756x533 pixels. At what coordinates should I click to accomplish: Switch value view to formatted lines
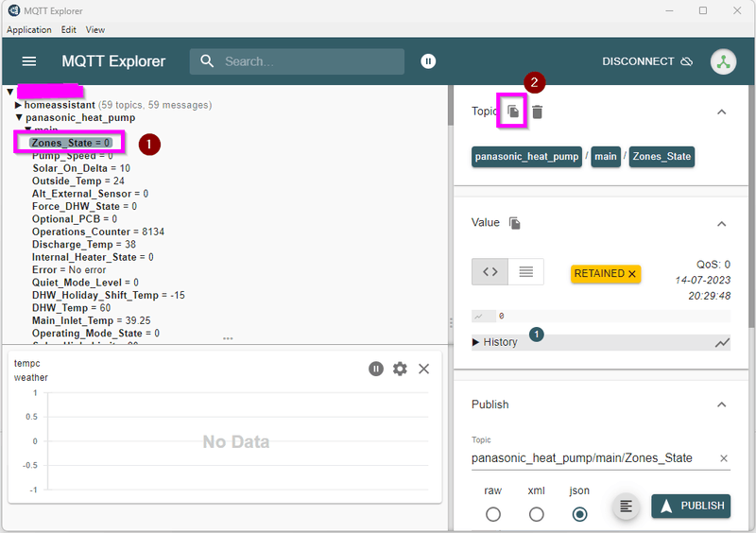tap(526, 271)
